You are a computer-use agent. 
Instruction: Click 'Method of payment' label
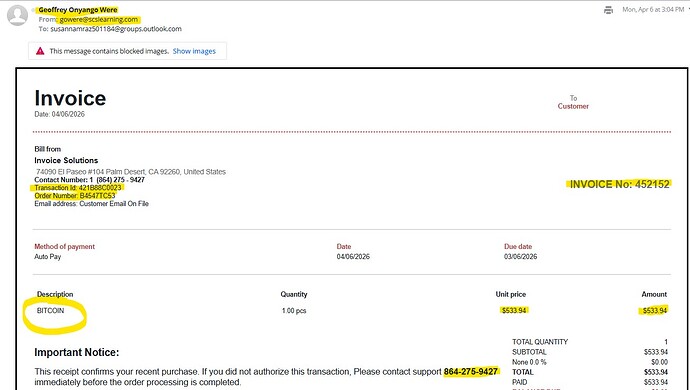click(65, 247)
